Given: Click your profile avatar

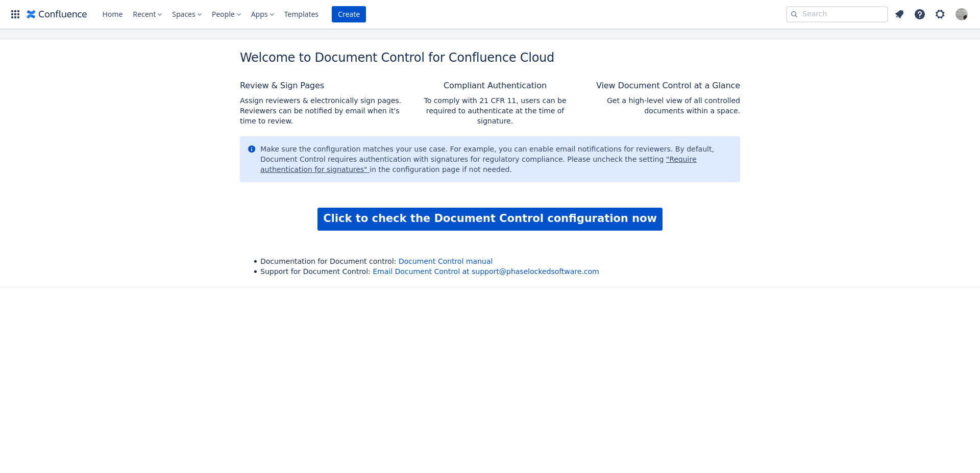Looking at the screenshot, I should pos(962,14).
